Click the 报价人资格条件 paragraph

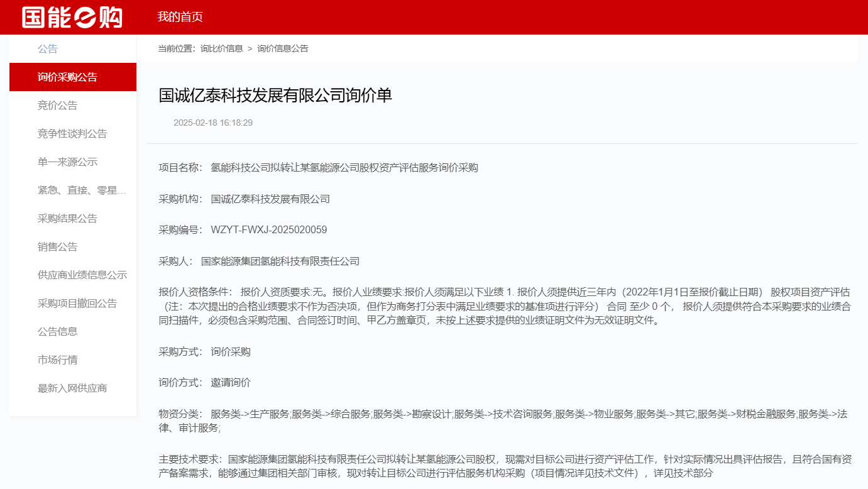505,307
